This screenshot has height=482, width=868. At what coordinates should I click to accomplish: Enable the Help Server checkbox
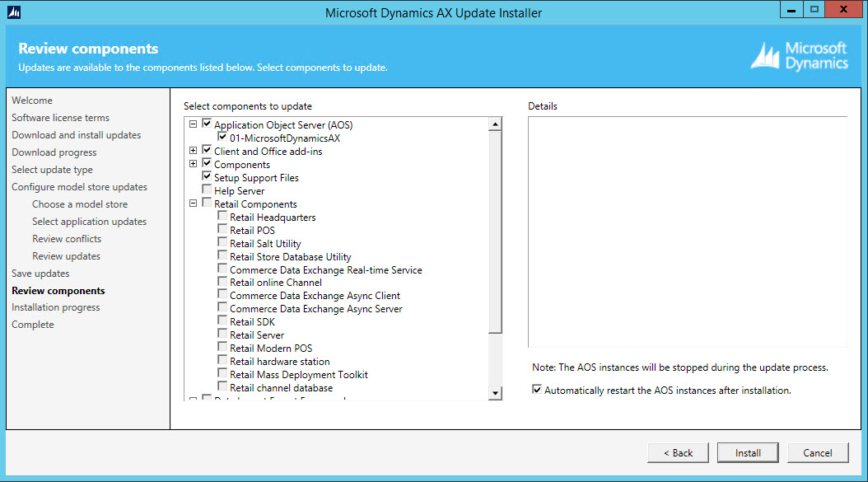[x=207, y=190]
